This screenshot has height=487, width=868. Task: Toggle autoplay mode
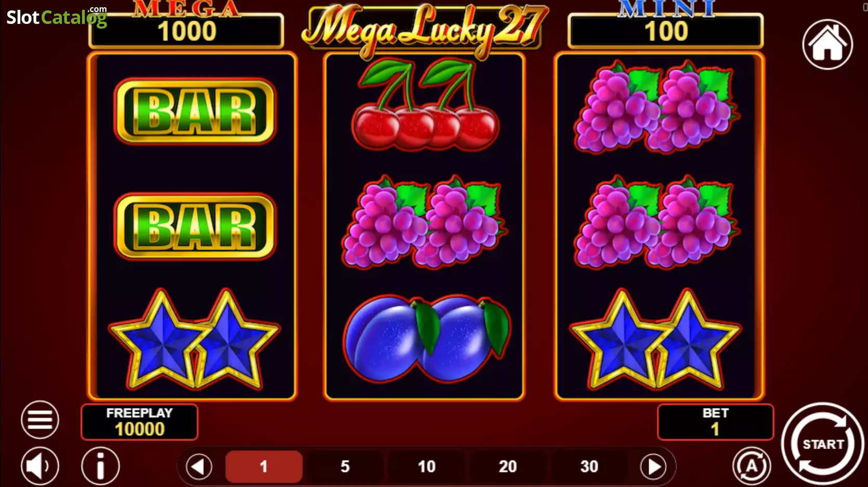tap(752, 466)
